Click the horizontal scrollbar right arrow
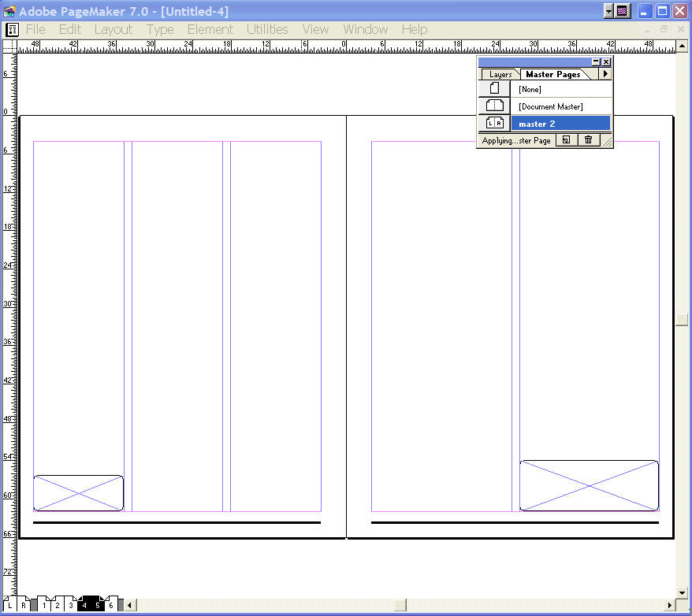 pyautogui.click(x=671, y=604)
